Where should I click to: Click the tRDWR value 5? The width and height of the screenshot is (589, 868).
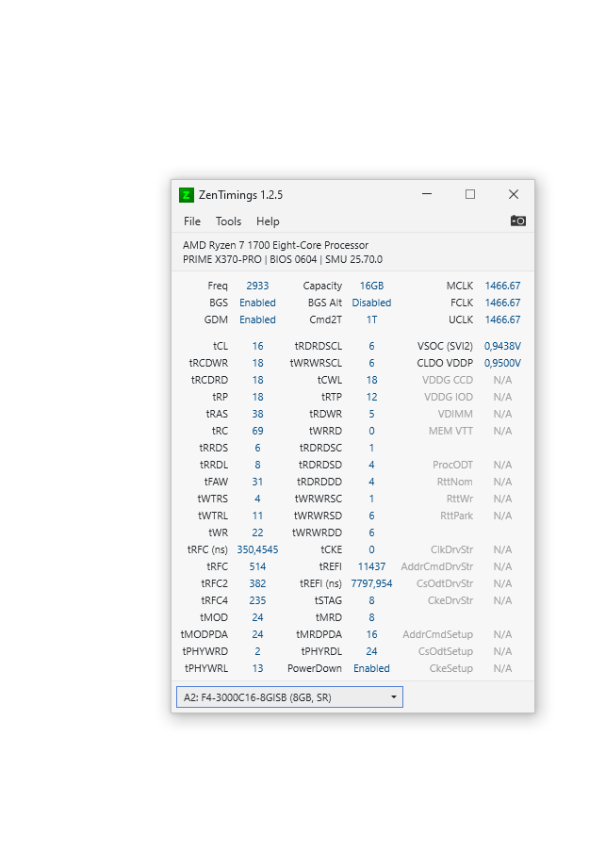[x=371, y=414]
